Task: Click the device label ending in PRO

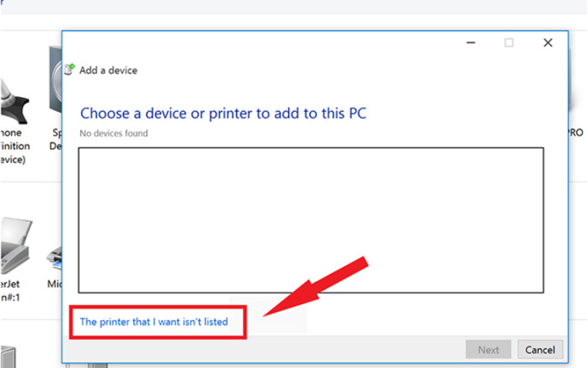Action: tap(576, 133)
